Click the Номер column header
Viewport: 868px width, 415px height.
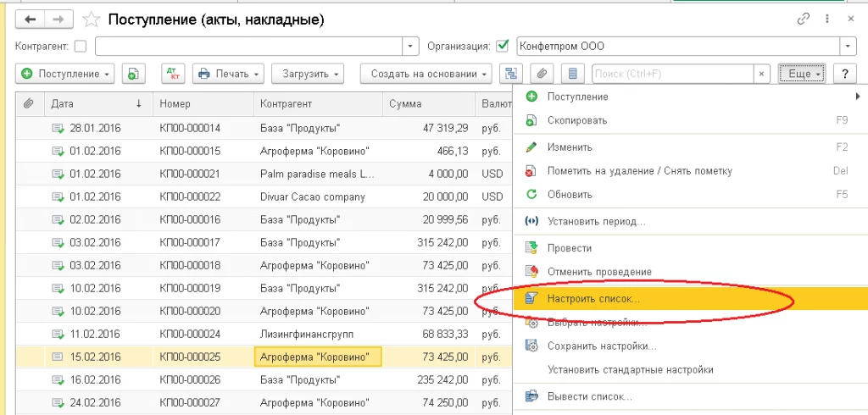[x=203, y=103]
